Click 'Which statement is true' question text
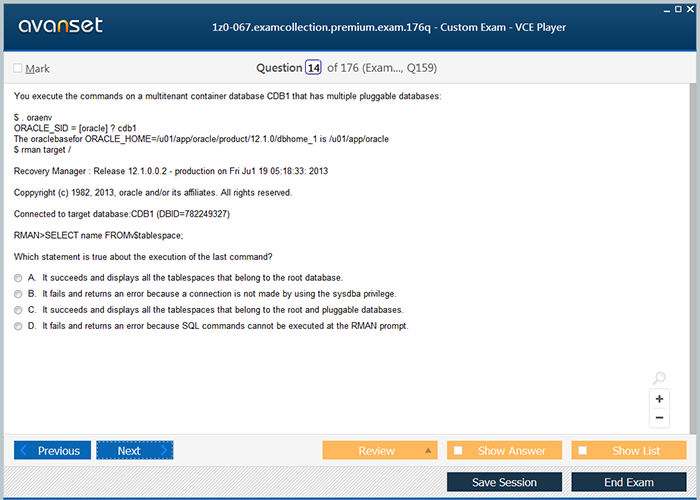 coord(143,257)
